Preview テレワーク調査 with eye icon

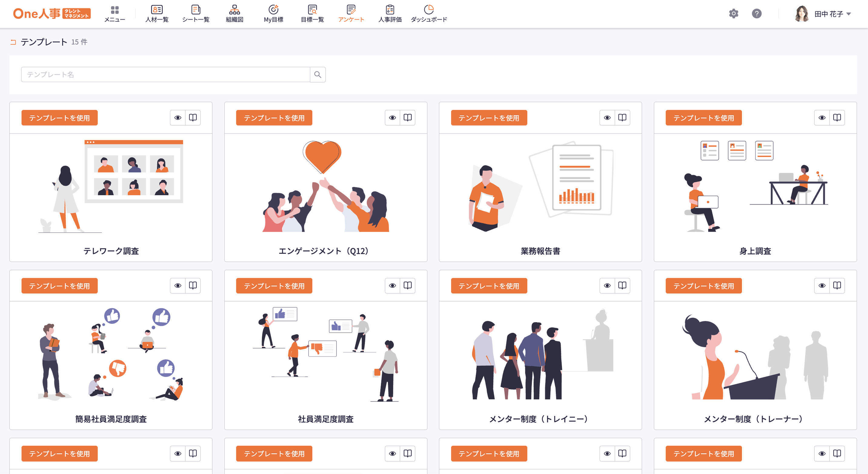[178, 117]
